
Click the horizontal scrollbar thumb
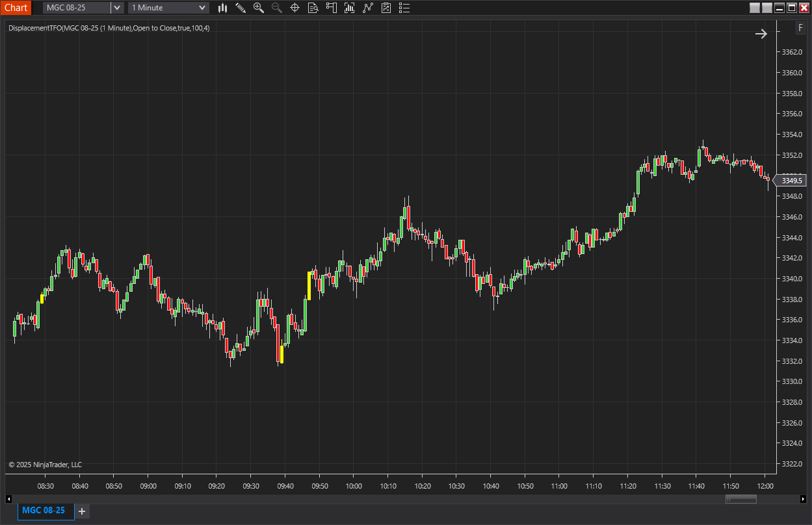(x=740, y=499)
